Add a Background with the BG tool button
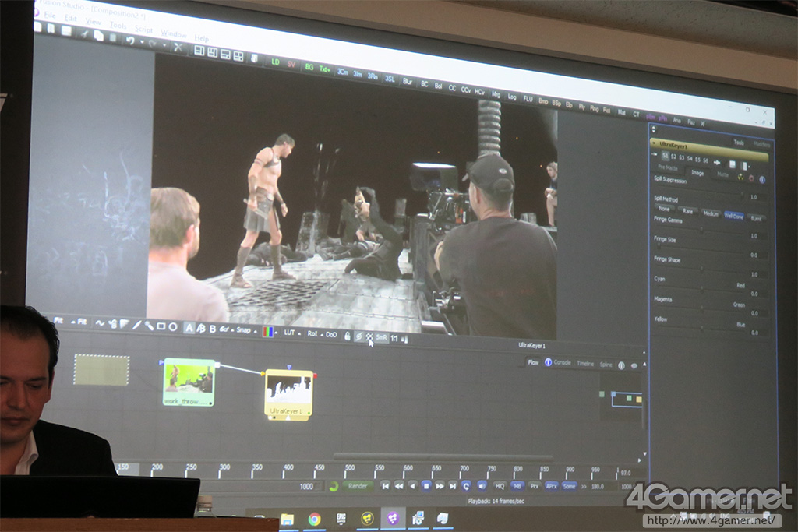798x532 pixels. [x=309, y=67]
